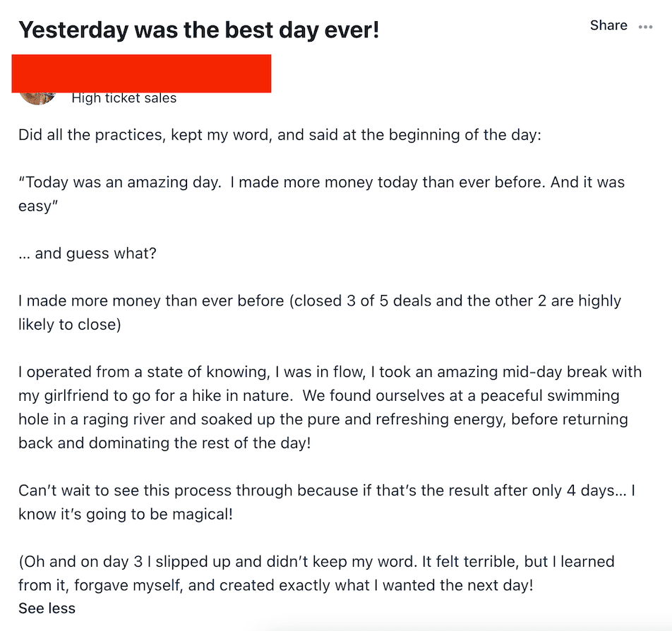
Task: Click the 'I operated from a state of knowing' line
Action: coord(330,372)
